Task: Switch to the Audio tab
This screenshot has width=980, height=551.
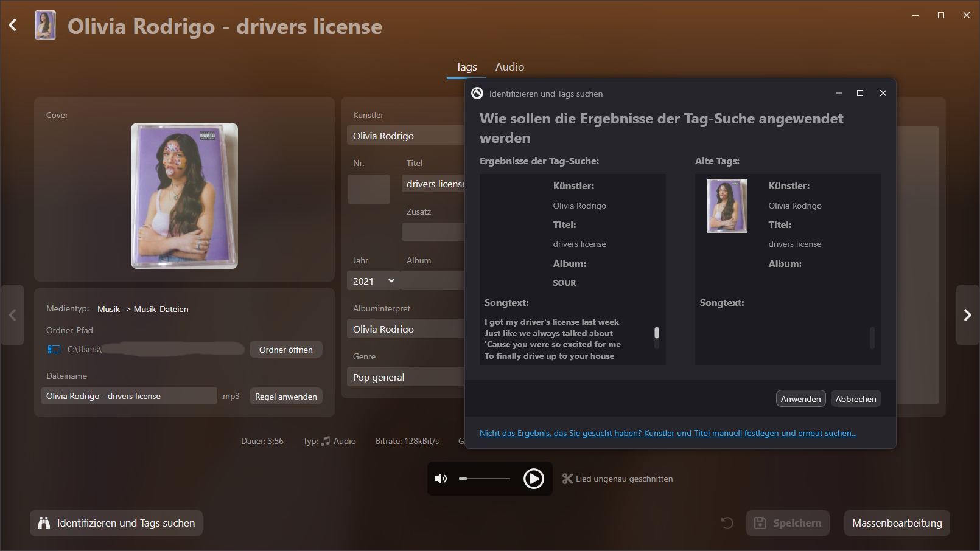Action: (509, 67)
